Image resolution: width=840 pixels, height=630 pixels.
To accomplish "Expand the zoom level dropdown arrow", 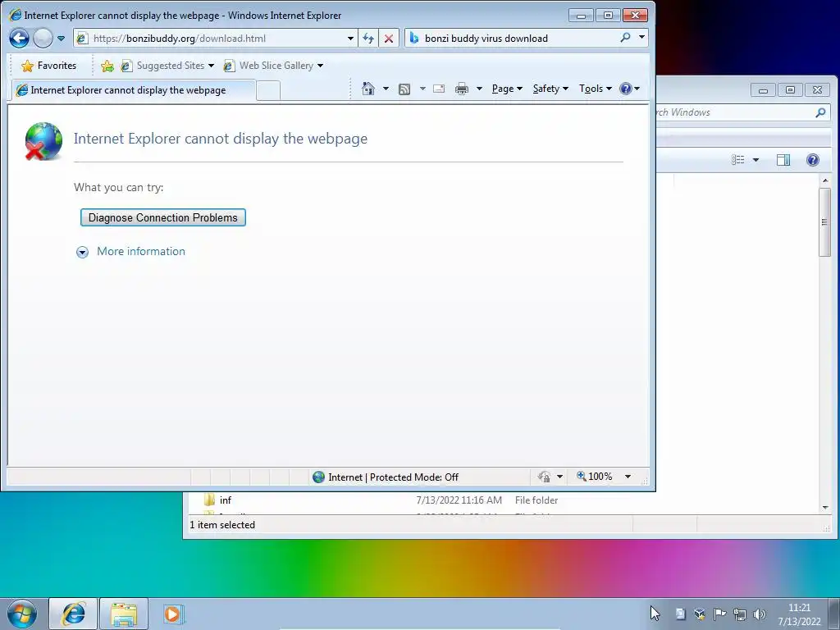I will point(628,477).
